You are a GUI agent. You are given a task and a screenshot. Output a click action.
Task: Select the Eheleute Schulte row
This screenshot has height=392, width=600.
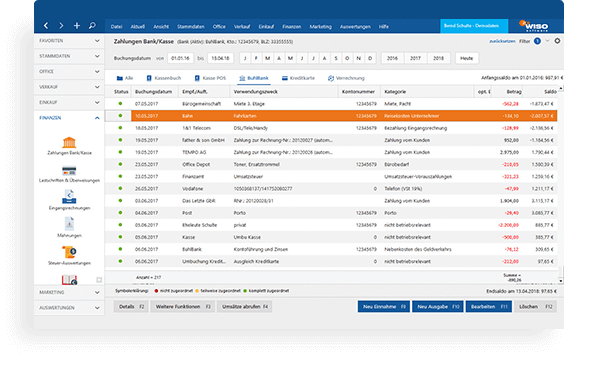[x=331, y=225]
